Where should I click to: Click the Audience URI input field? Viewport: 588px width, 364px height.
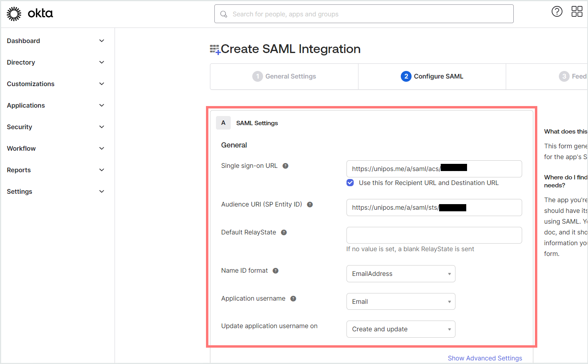[x=434, y=208]
